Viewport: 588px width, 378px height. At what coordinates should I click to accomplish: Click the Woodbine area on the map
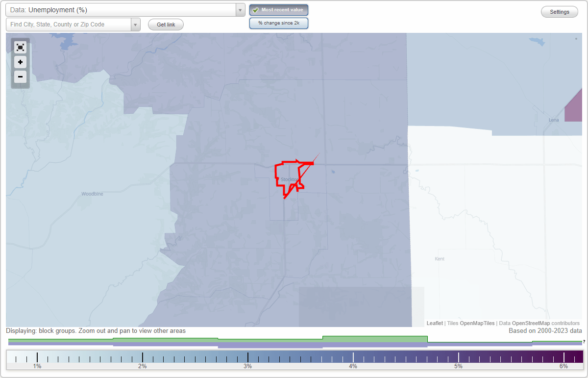93,194
